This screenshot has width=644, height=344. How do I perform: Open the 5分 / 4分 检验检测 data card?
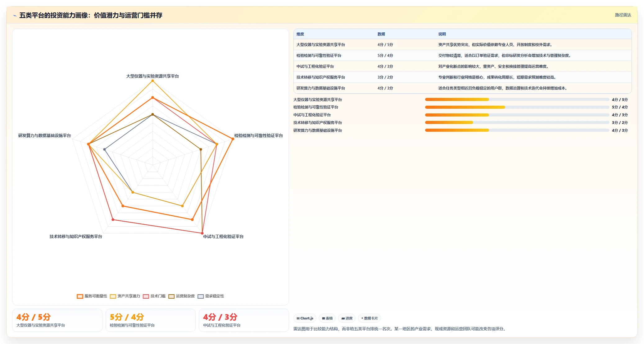coord(151,320)
